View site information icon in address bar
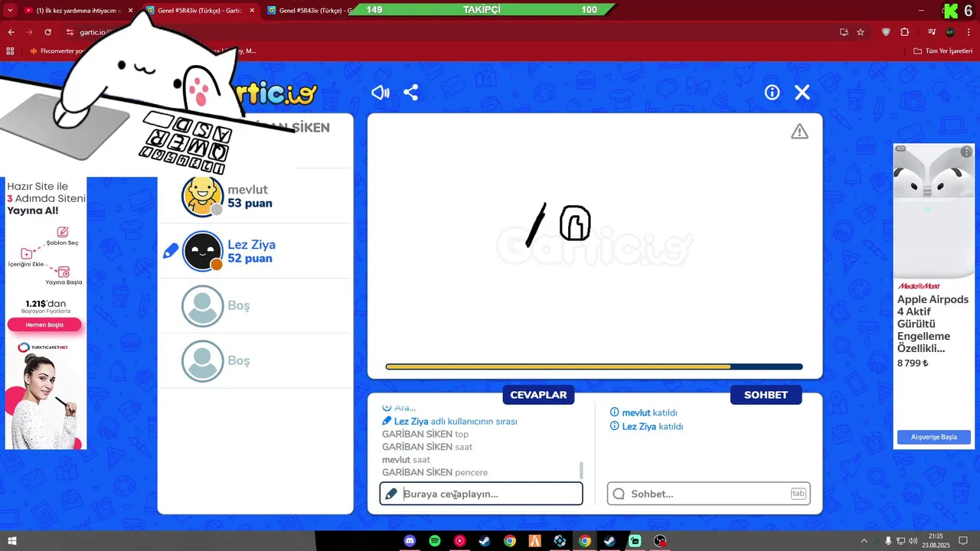 [x=70, y=32]
